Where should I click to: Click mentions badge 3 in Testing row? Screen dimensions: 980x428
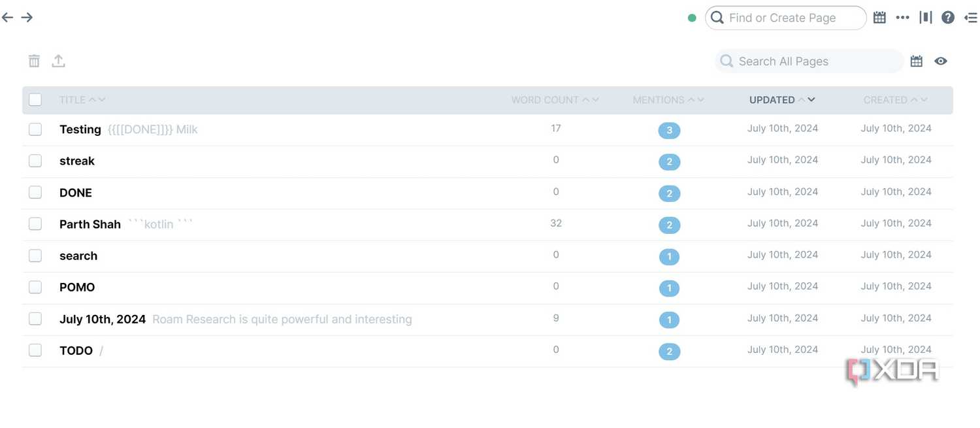click(x=669, y=131)
